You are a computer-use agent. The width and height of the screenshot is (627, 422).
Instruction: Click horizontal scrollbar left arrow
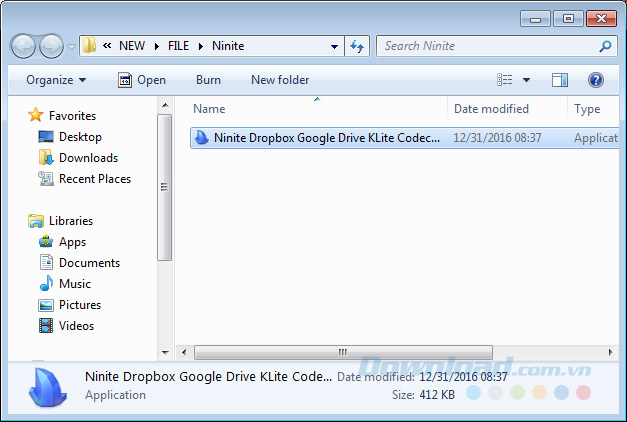tap(184, 352)
